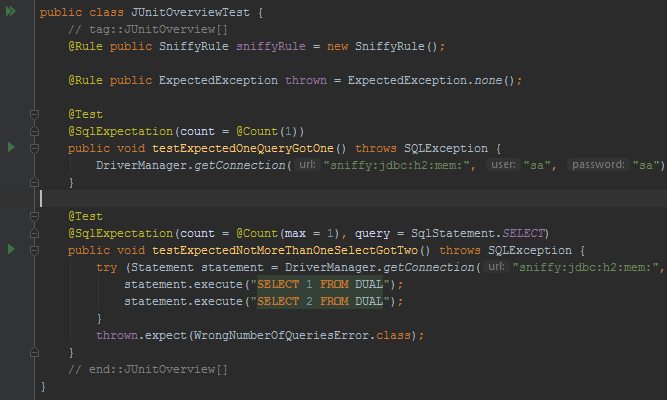Viewport: 667px width, 400px height.
Task: Place cursor in the JUnitOverviewTest class name
Action: pyautogui.click(x=190, y=12)
